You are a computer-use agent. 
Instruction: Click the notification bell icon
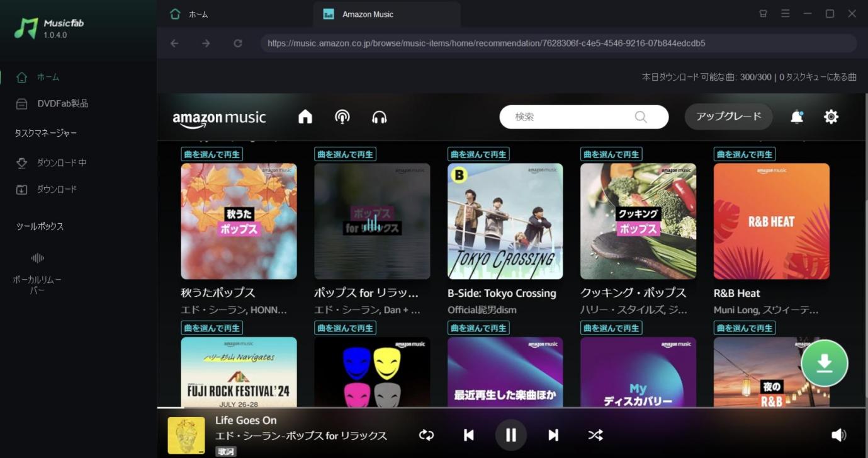tap(797, 117)
